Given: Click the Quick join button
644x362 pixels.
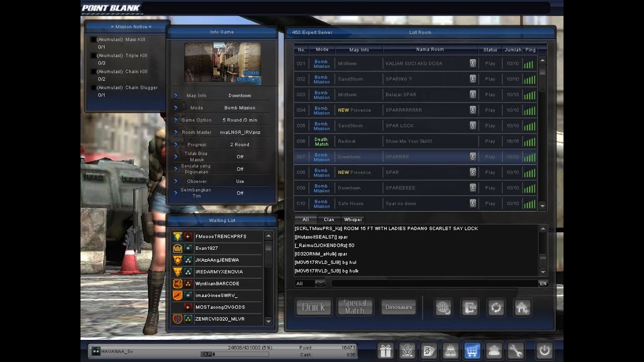Looking at the screenshot, I should [313, 307].
